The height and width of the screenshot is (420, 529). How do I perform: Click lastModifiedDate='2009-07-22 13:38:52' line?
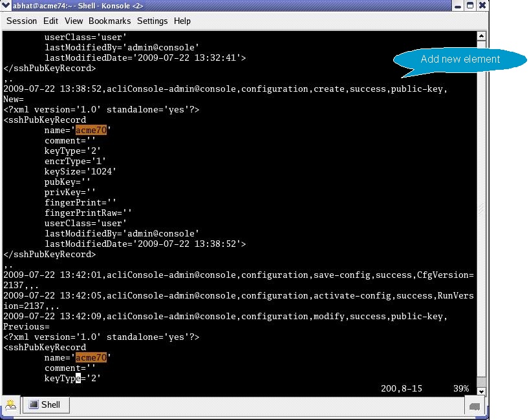coord(145,244)
